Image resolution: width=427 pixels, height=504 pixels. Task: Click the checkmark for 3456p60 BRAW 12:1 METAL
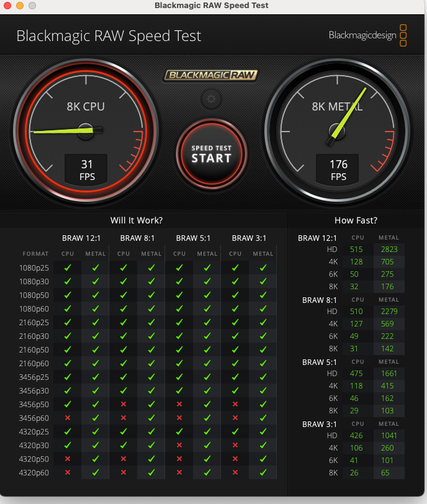(x=96, y=418)
